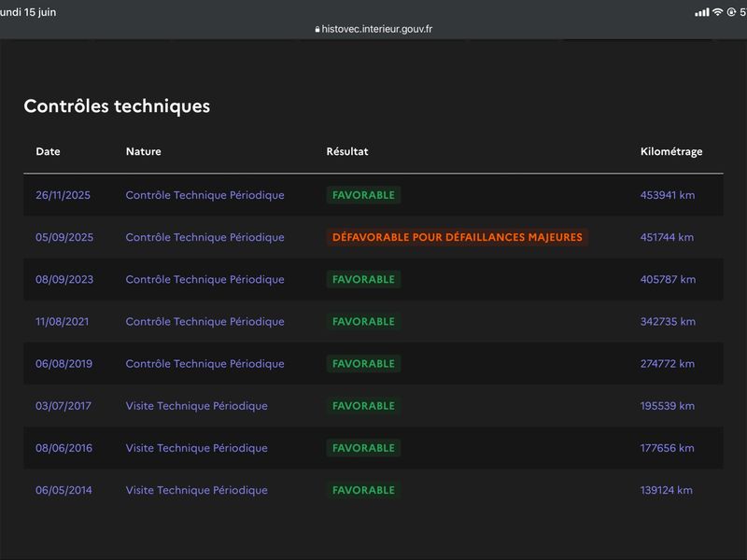Select Contrôle Technique Périodique on 11/08/2021 row
This screenshot has width=747, height=560.
[204, 322]
